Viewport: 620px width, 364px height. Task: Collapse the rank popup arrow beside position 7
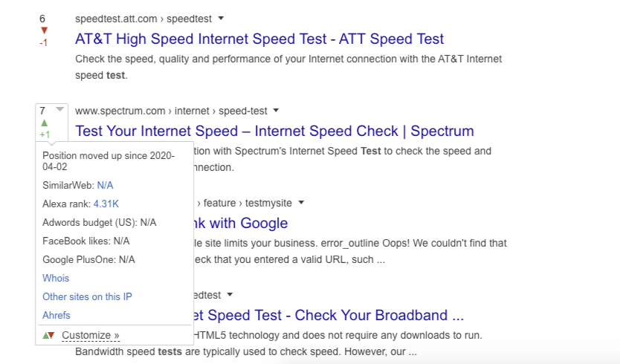coord(60,110)
